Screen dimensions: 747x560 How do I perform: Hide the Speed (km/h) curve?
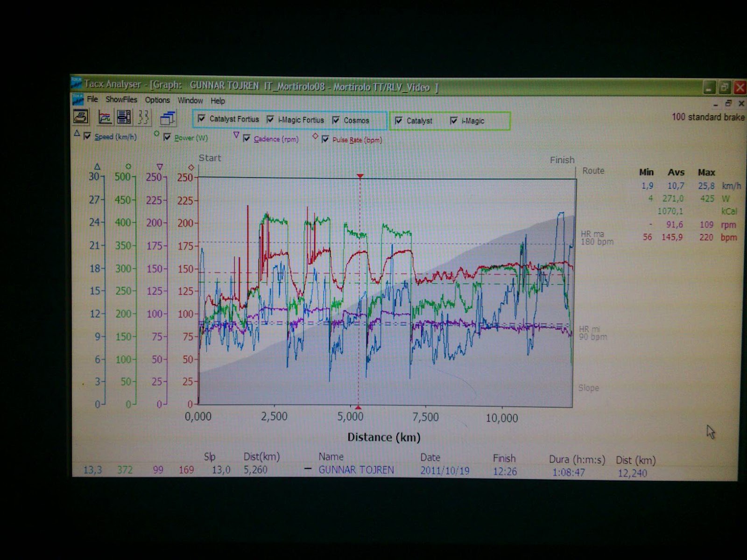[x=87, y=136]
